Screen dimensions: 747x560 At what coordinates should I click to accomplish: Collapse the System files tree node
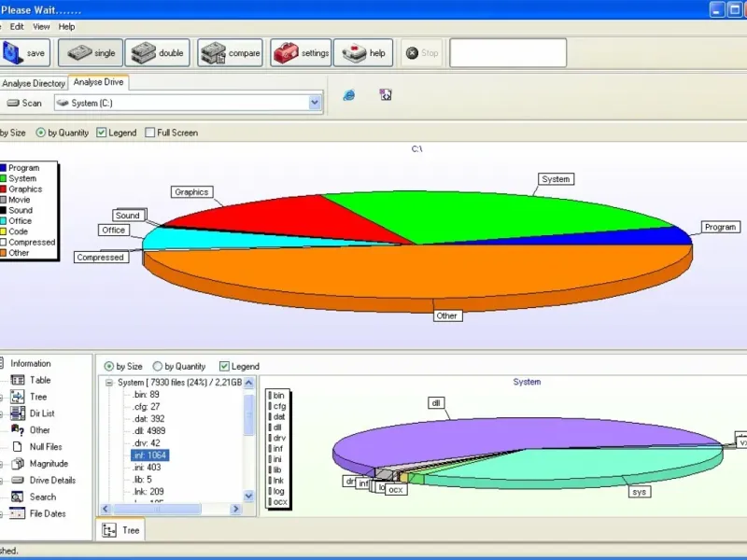(x=109, y=383)
